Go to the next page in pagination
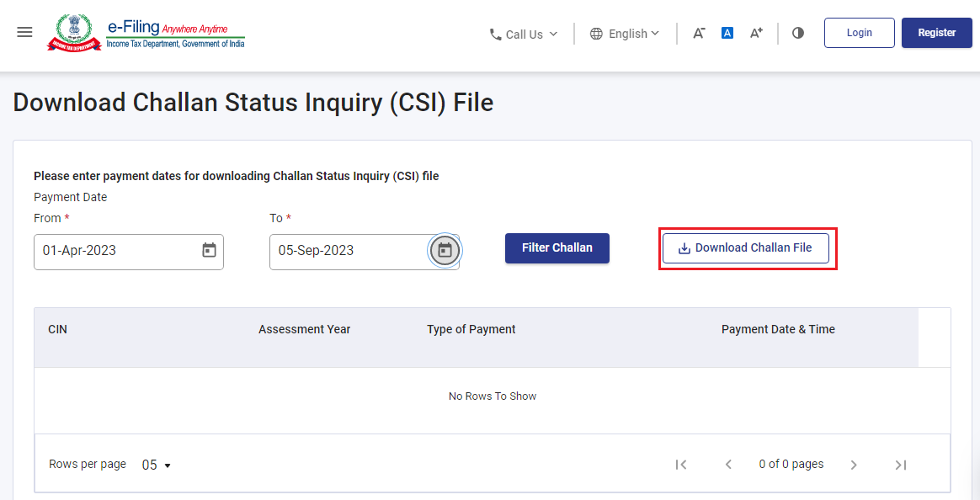This screenshot has width=980, height=500. click(854, 464)
